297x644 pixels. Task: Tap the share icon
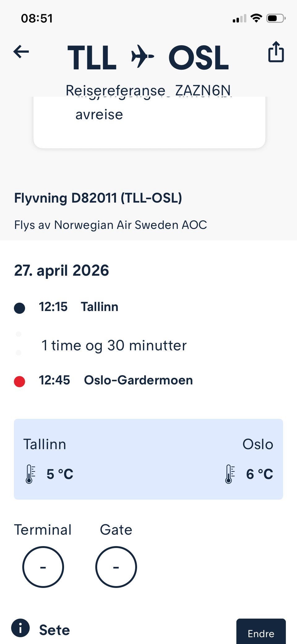(x=276, y=52)
